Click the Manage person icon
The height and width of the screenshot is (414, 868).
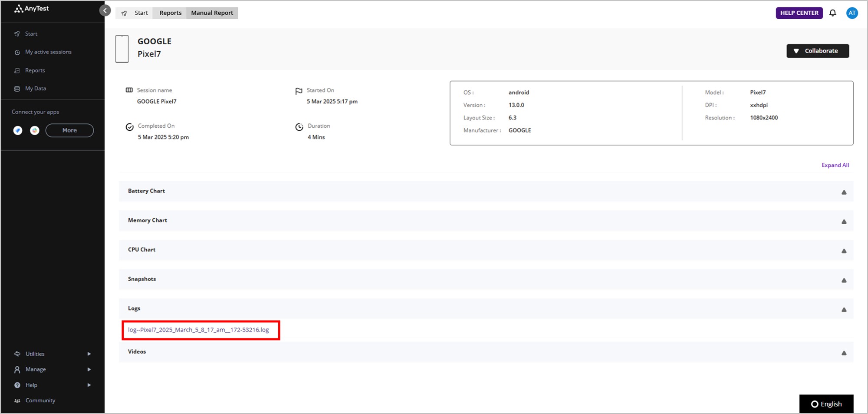click(x=17, y=369)
